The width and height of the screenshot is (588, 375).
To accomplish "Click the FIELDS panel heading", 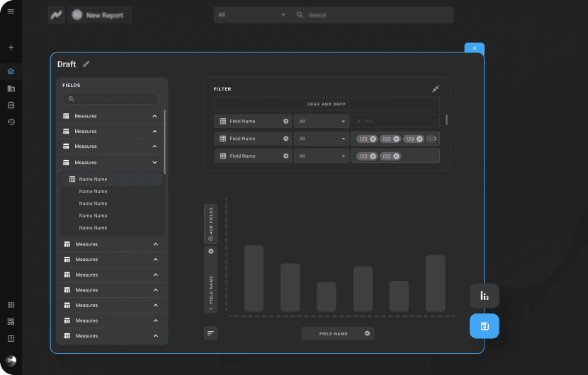I will (72, 86).
